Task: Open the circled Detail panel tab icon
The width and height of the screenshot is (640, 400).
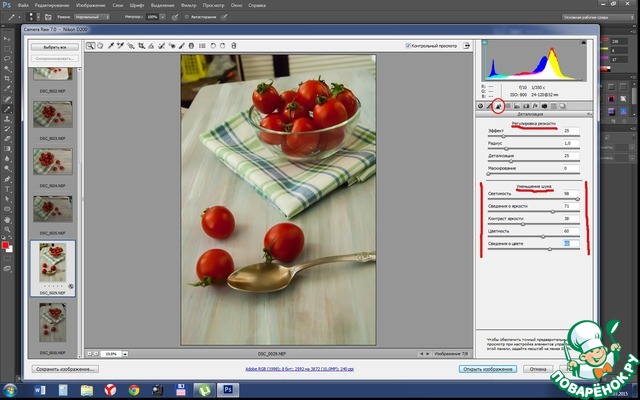Action: (499, 105)
